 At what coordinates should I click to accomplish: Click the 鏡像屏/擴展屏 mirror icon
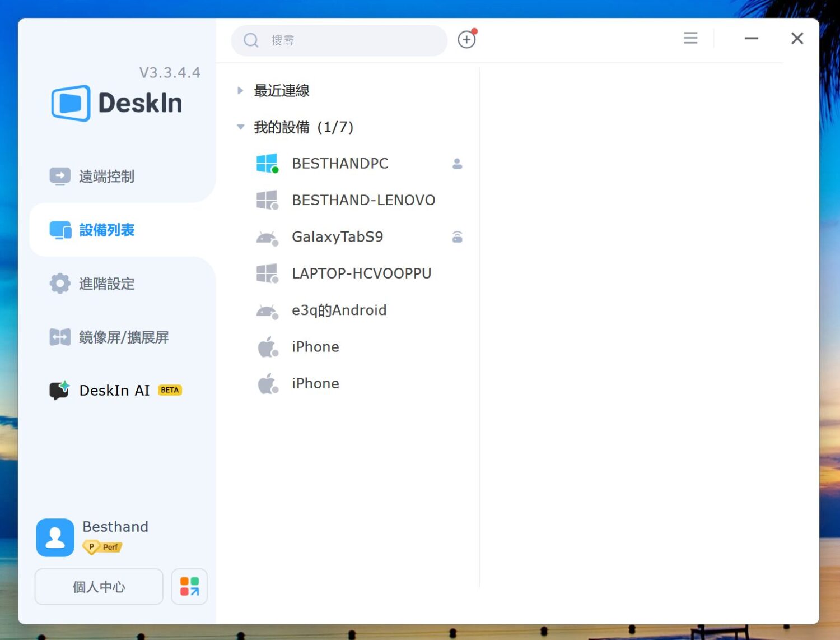pyautogui.click(x=60, y=337)
